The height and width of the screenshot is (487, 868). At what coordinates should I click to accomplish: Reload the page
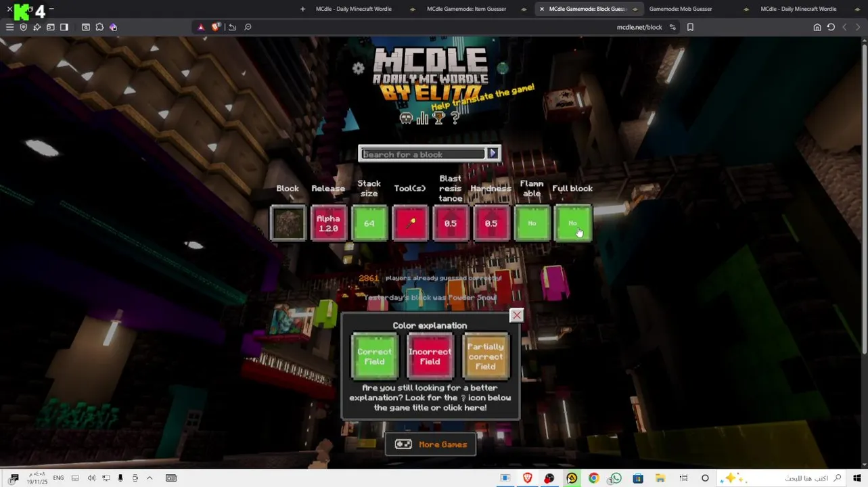pyautogui.click(x=831, y=27)
